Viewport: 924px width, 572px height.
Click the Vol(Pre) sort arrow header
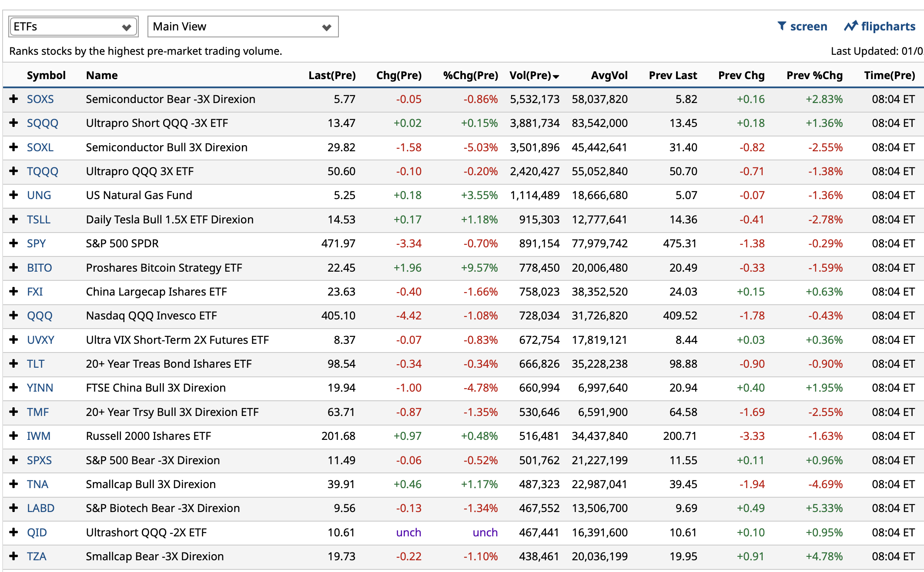(556, 76)
